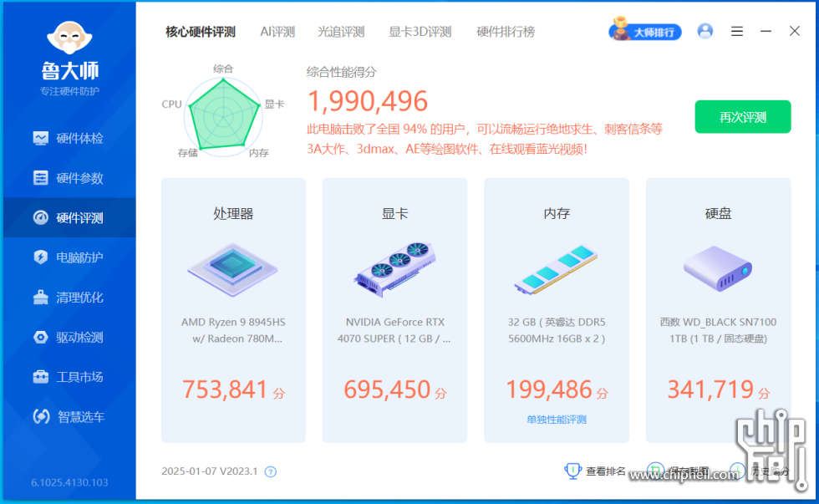Click the 硬盘 drive illustration

718,268
